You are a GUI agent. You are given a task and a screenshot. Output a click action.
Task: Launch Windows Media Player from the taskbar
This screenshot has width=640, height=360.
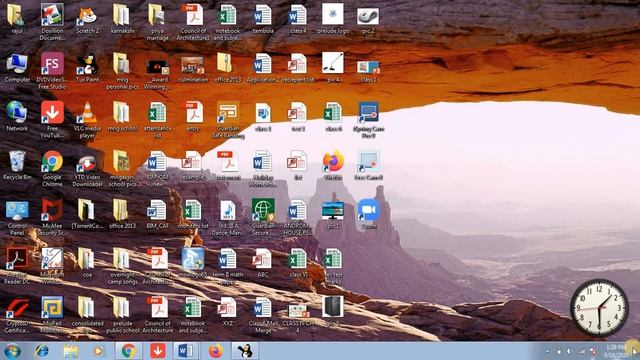[x=98, y=351]
